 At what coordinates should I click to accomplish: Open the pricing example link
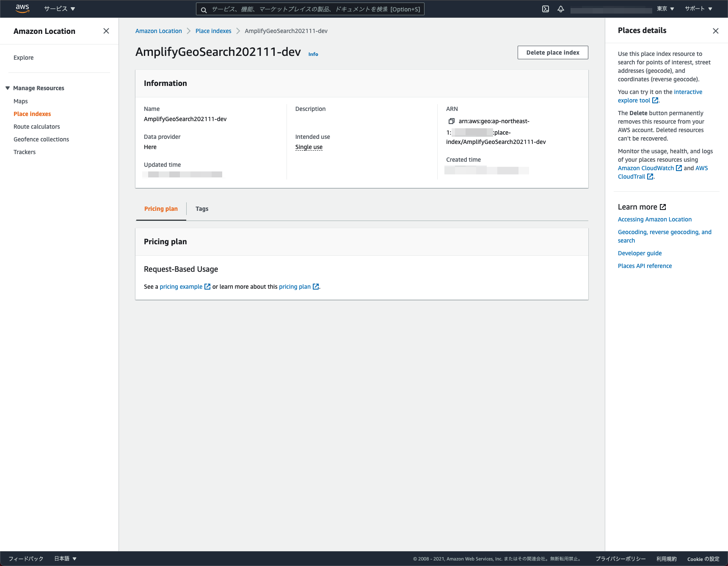(x=185, y=287)
